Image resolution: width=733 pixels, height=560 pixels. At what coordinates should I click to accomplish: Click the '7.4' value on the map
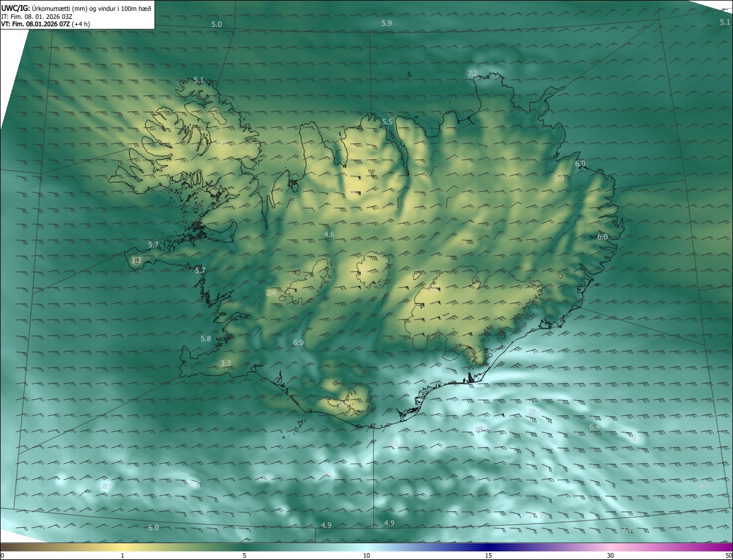coord(626,530)
